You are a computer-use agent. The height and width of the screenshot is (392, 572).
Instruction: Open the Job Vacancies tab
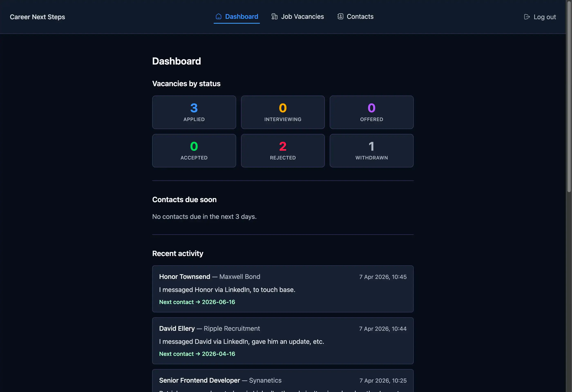click(x=302, y=17)
